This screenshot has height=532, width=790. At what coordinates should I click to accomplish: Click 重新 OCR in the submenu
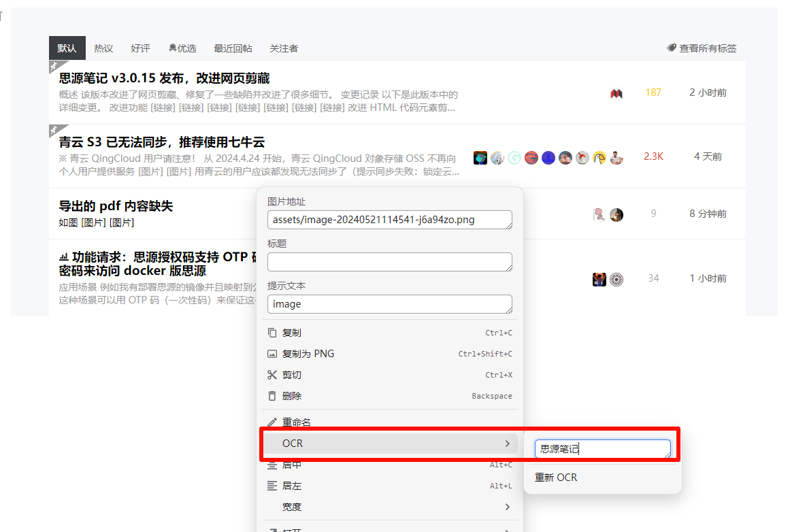[x=556, y=477]
